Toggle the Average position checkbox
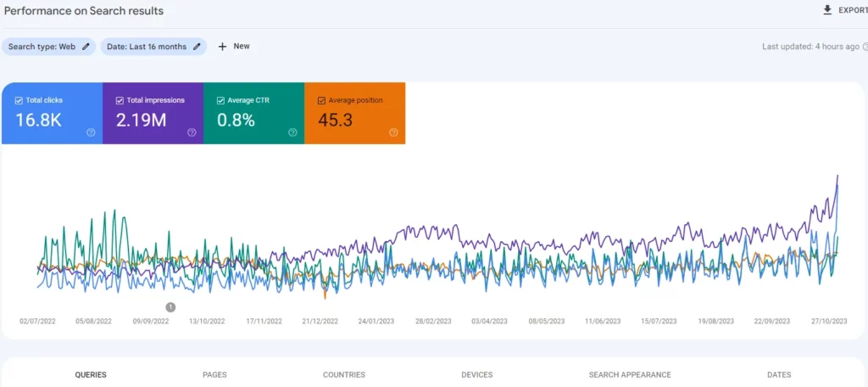Image resolution: width=868 pixels, height=387 pixels. (321, 100)
